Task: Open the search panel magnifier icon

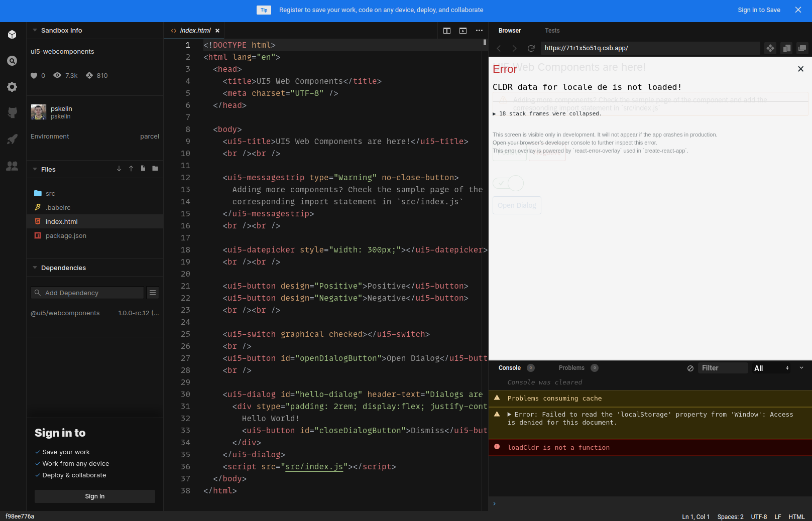Action: coord(12,61)
